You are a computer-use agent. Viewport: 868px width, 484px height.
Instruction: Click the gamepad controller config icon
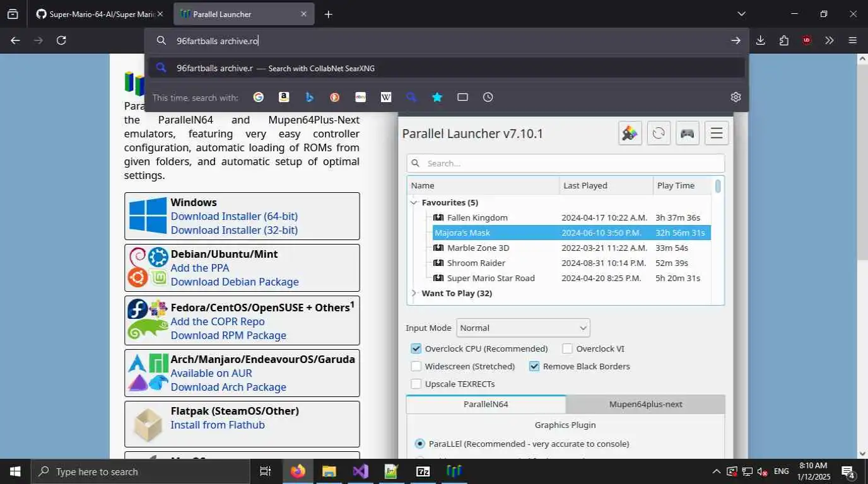[688, 133]
